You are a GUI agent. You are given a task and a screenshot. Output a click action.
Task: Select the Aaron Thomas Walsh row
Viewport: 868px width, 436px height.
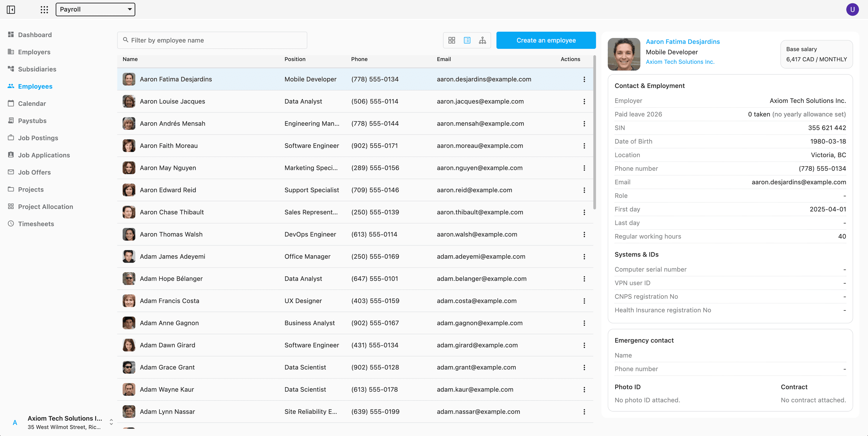355,234
